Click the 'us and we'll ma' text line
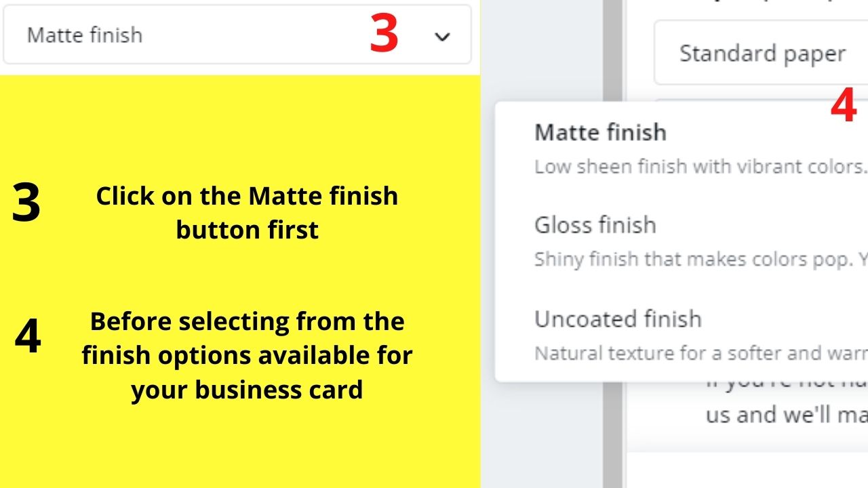868x488 pixels. pos(787,415)
